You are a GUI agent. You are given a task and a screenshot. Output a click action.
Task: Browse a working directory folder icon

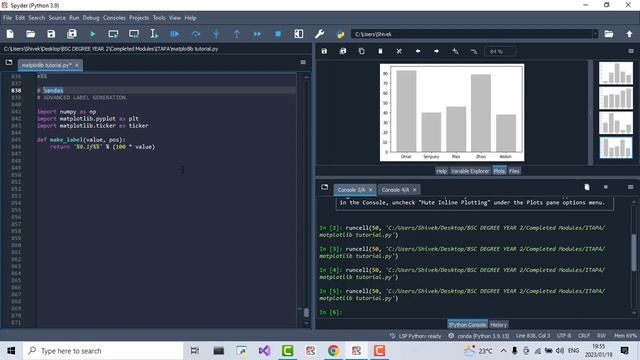tap(609, 34)
